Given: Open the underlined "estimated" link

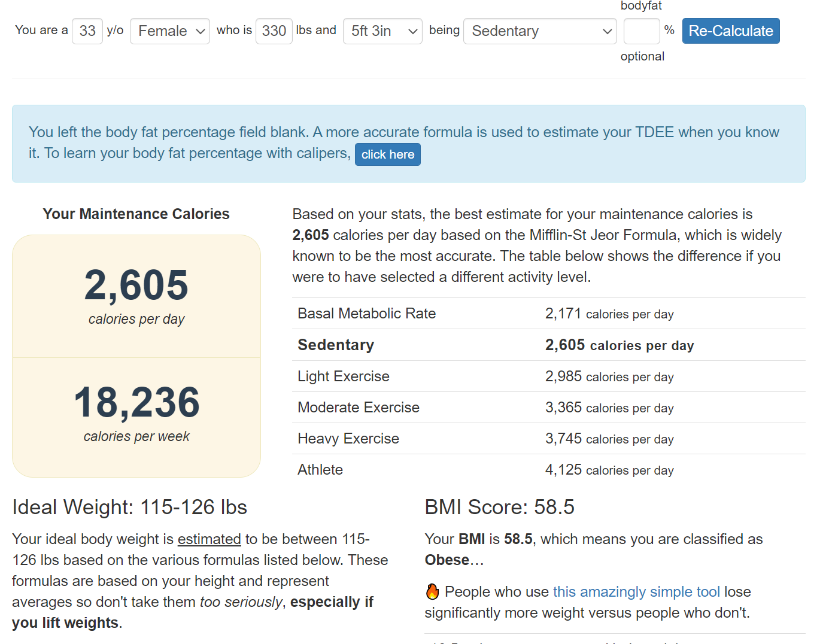Looking at the screenshot, I should [x=209, y=539].
